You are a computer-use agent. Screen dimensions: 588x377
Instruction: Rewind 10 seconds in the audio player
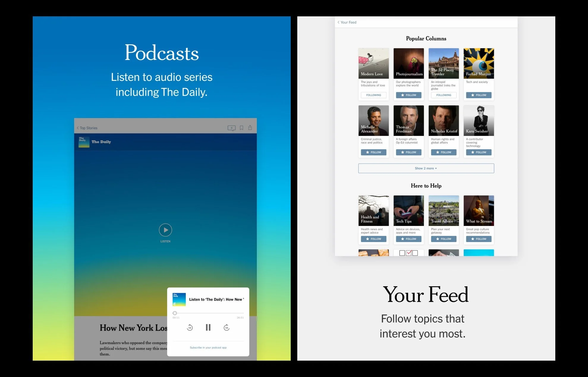pos(190,328)
